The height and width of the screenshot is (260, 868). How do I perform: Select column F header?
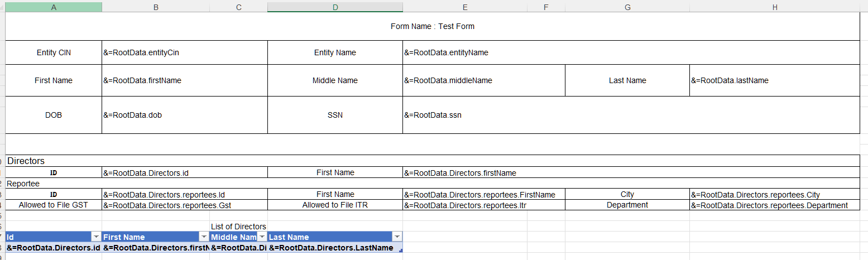point(546,7)
